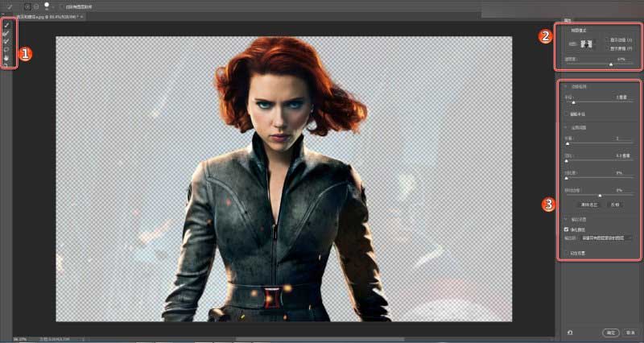Enable the Smart Radius checkbox
The width and height of the screenshot is (644, 343).
pos(567,114)
